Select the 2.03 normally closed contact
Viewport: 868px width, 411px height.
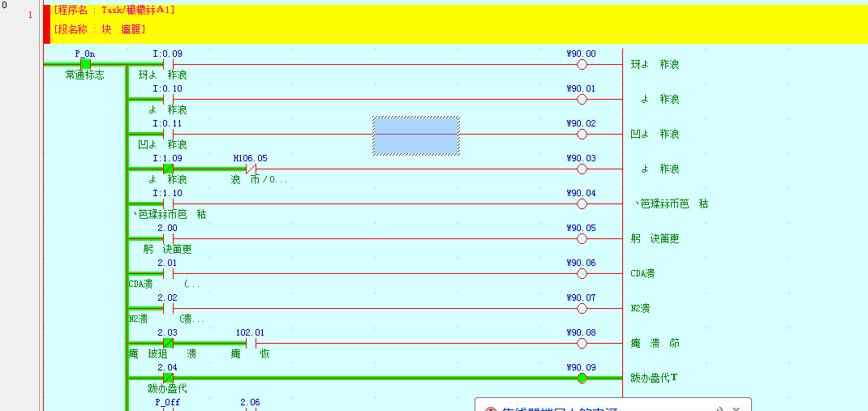pyautogui.click(x=168, y=343)
